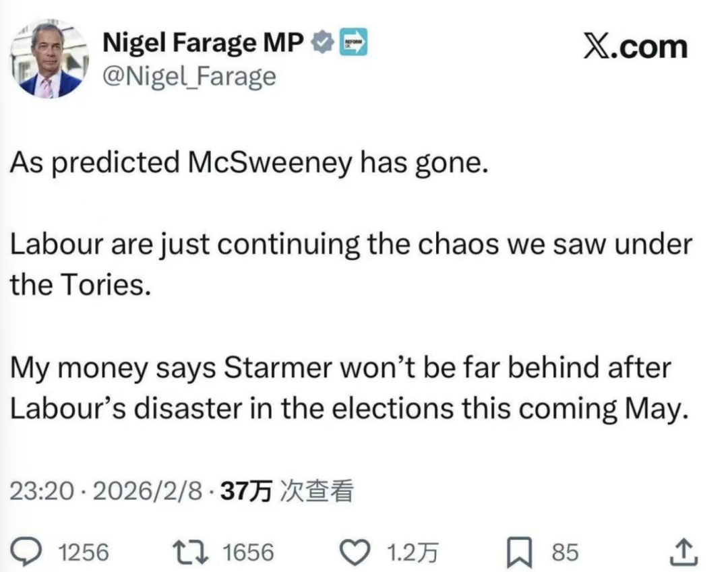Open Nigel Farage's profile picture
Image resolution: width=728 pixels, height=572 pixels.
[x=50, y=59]
